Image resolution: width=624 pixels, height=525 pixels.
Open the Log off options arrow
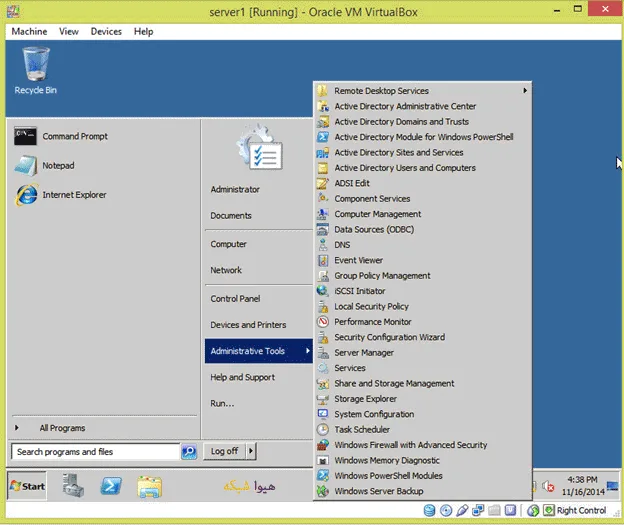[251, 451]
